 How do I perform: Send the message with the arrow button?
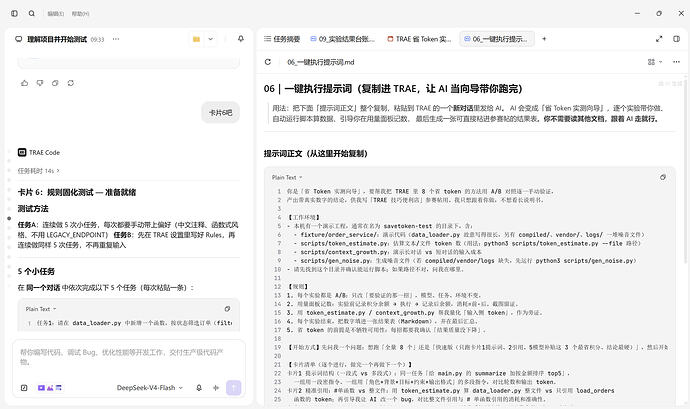pyautogui.click(x=234, y=388)
